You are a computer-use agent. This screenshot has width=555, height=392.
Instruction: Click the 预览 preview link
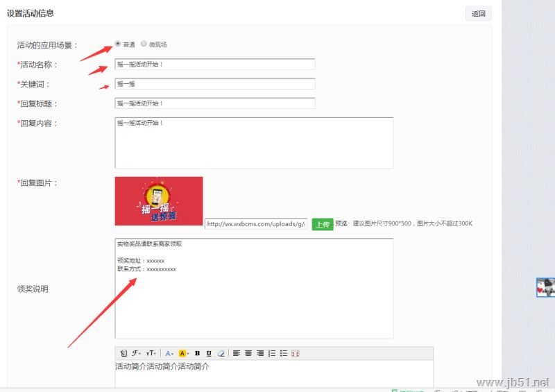tap(341, 223)
